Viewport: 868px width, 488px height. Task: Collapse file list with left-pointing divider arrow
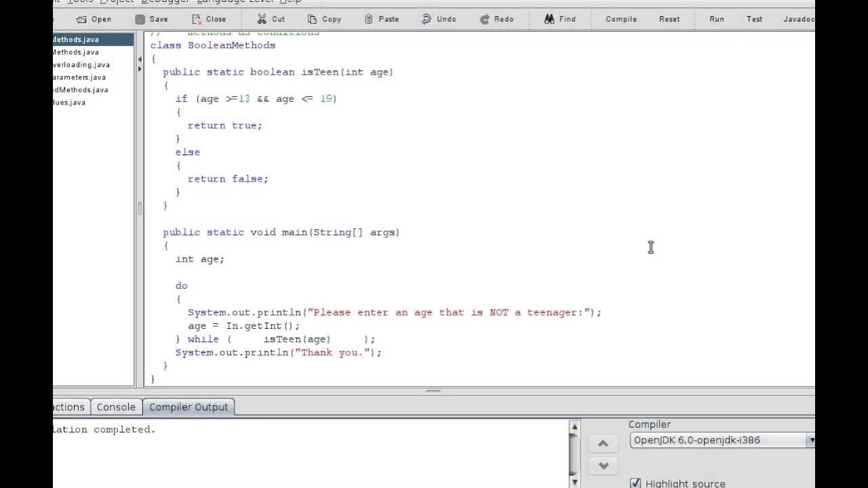139,60
